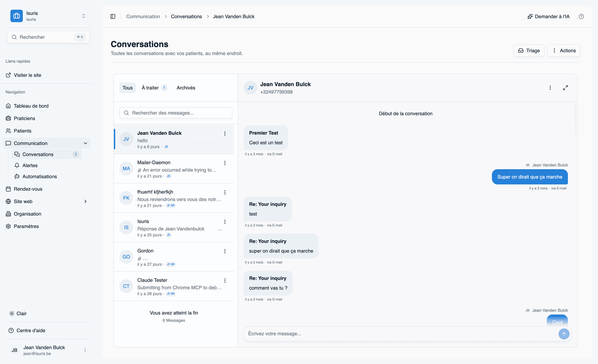The width and height of the screenshot is (598, 364).
Task: Open Tableau de bord
Action: coord(47,106)
